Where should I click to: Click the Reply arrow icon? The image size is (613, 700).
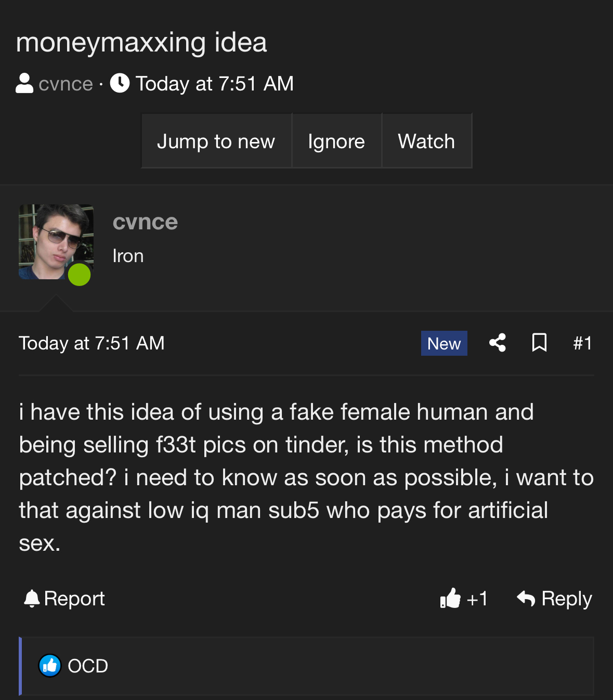[526, 599]
